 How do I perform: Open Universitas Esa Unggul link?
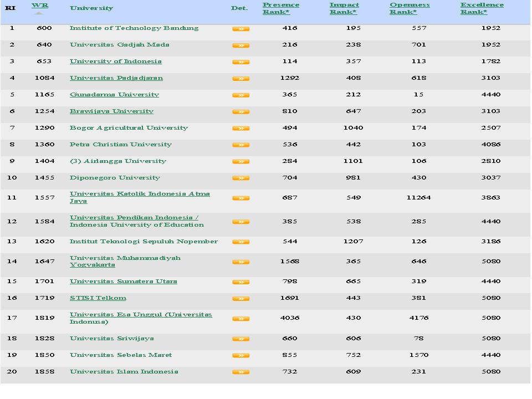click(141, 318)
